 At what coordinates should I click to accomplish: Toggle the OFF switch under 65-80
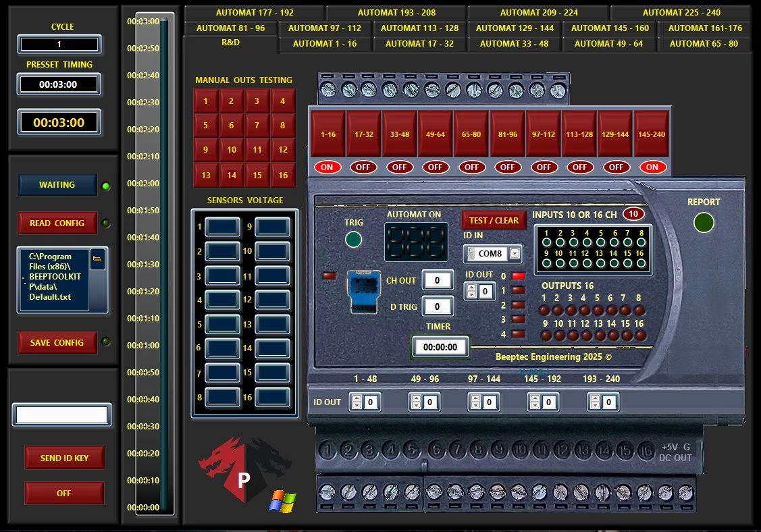click(471, 167)
